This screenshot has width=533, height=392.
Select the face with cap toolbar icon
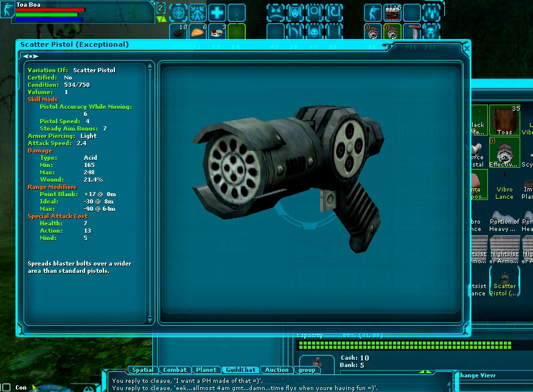point(294,12)
